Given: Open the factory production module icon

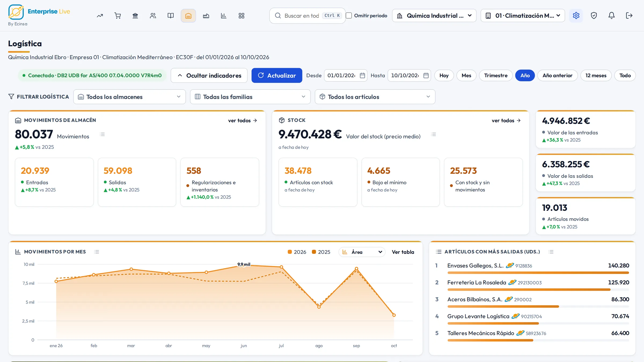Looking at the screenshot, I should (x=206, y=16).
